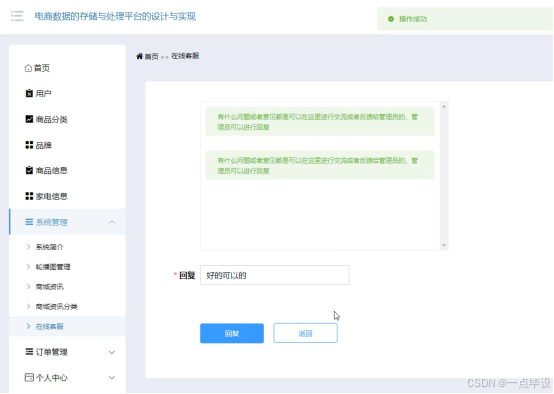
Task: Click the 系统管理 list icon
Action: (29, 222)
